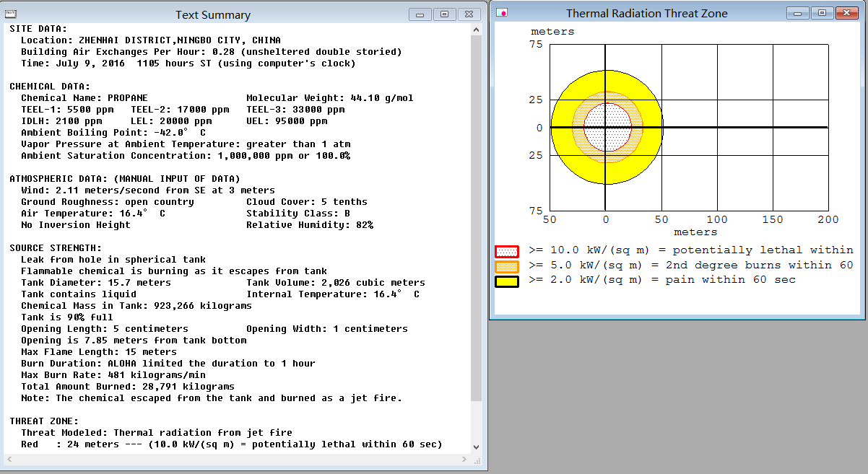Click the yellow 2.0 kW legend swatch
Viewport: 868px width, 474px height.
[507, 281]
